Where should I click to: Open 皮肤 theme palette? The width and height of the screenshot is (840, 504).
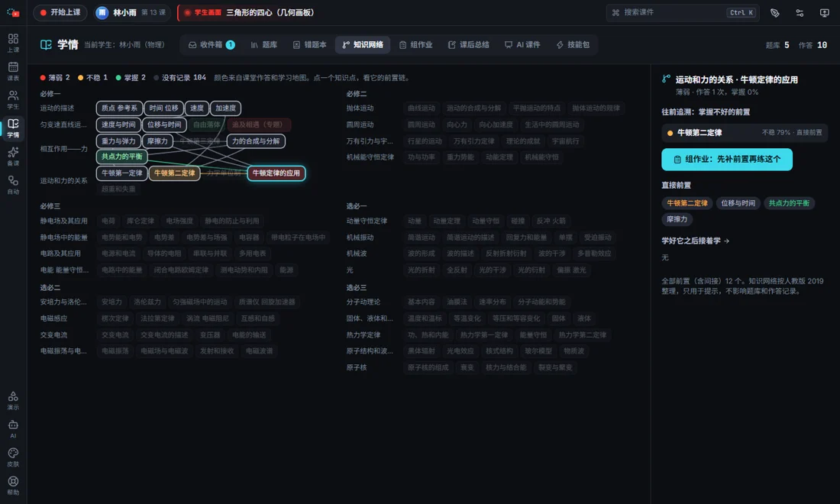13,457
